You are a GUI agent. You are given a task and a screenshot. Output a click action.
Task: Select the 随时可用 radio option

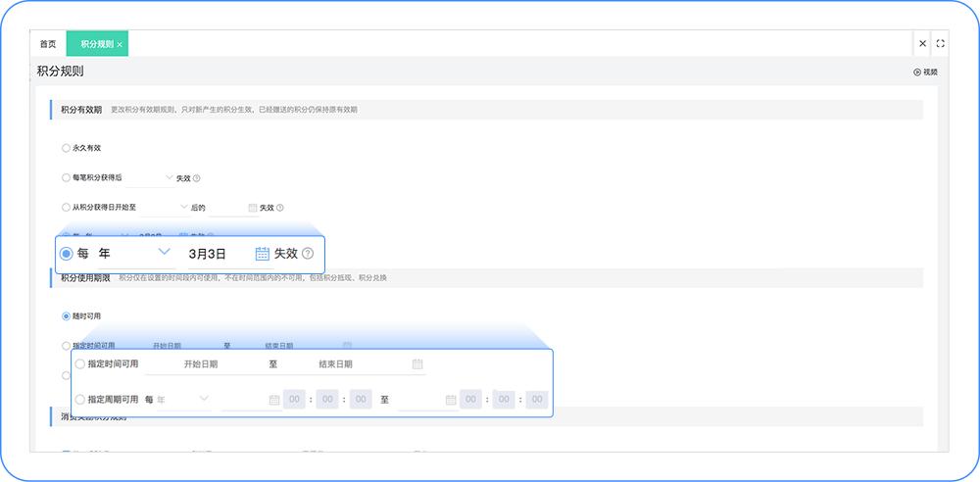click(66, 316)
